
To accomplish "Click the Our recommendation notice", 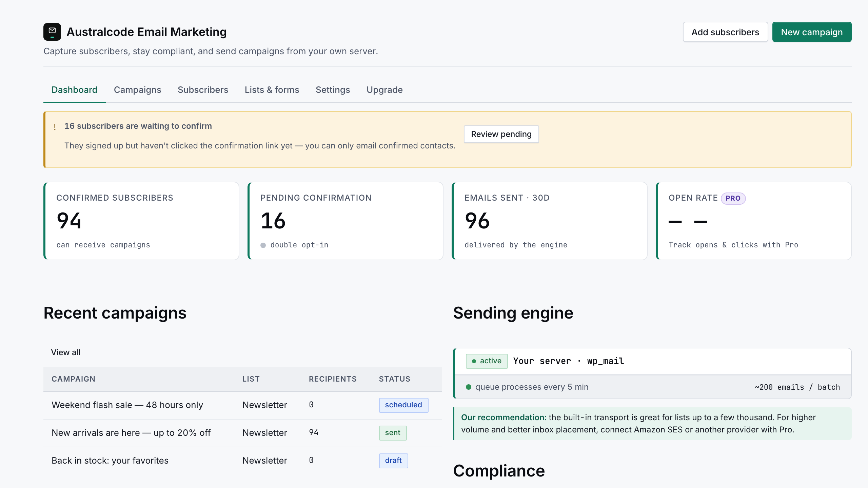I will 652,424.
